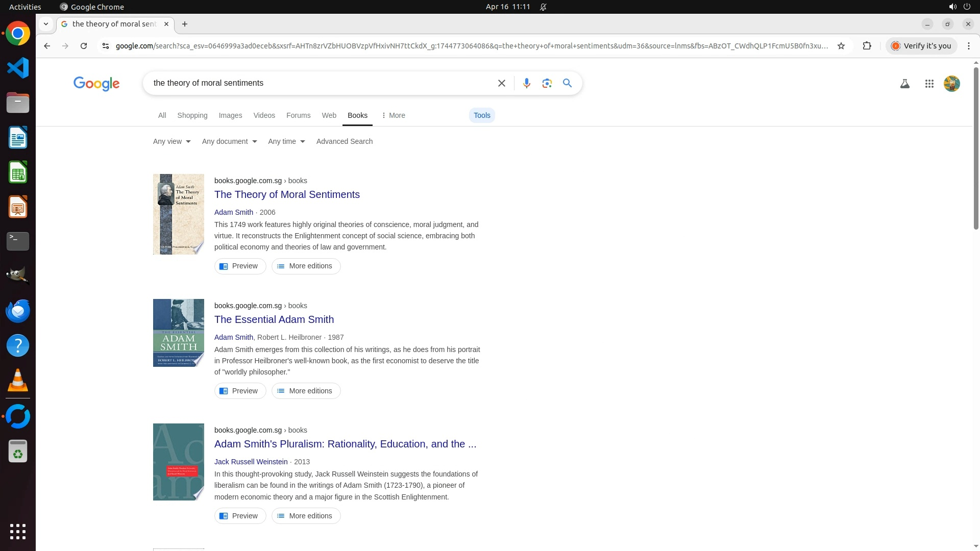
Task: Switch to the Forums tab
Action: [298, 115]
